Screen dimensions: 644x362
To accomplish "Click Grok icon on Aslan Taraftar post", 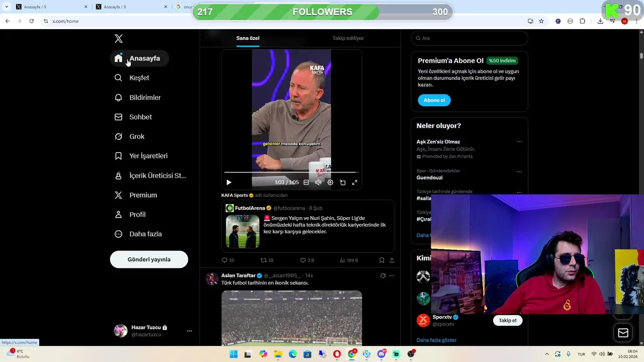I will tap(383, 276).
